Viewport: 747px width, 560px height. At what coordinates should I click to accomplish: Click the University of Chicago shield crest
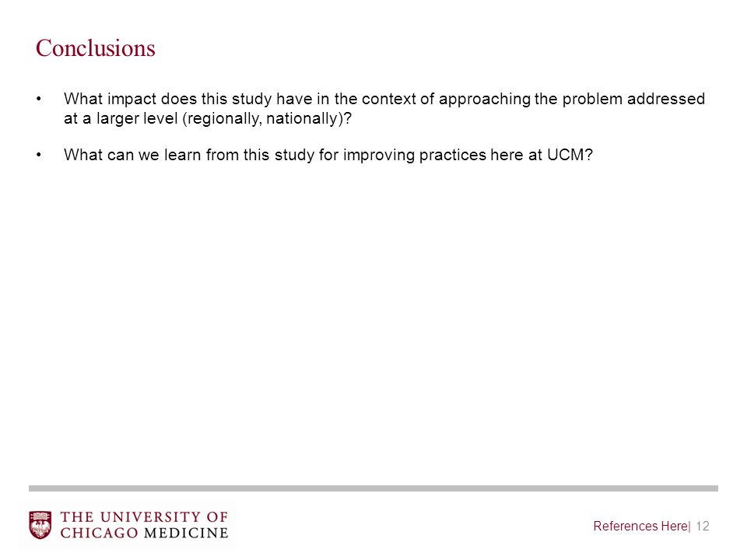click(40, 525)
